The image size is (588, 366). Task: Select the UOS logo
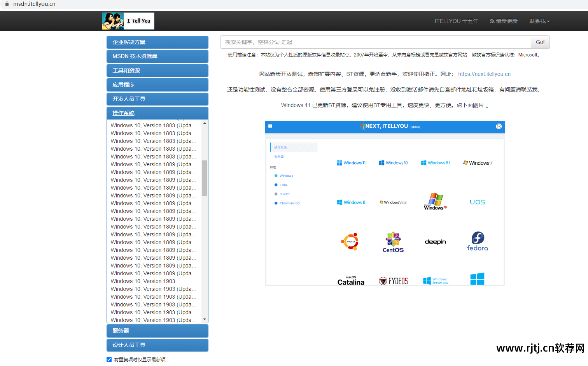pos(478,202)
